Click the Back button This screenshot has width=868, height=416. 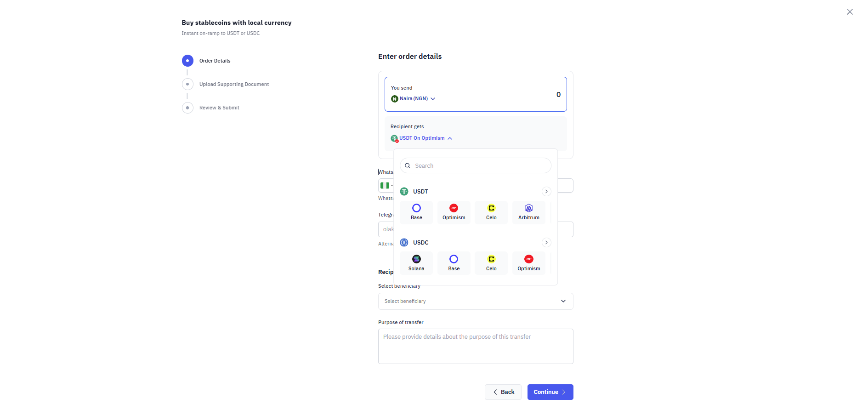(x=503, y=392)
